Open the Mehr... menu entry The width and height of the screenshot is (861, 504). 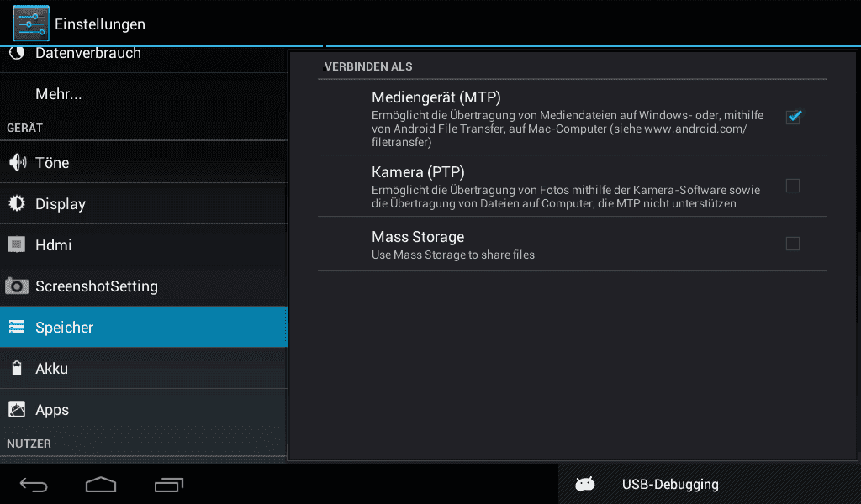(143, 94)
